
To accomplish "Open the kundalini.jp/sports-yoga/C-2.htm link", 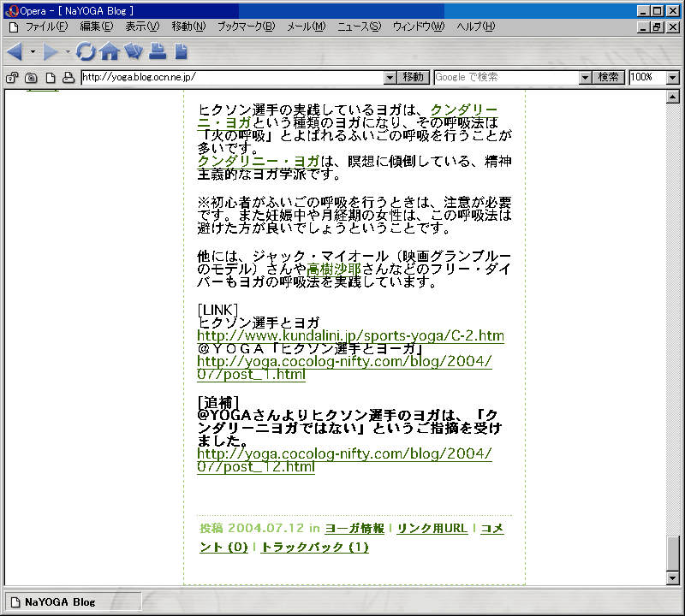I will point(350,335).
